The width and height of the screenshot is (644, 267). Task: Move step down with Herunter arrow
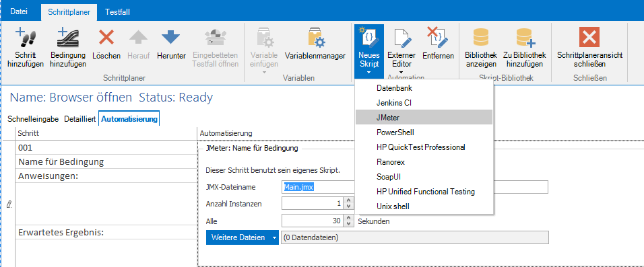171,37
